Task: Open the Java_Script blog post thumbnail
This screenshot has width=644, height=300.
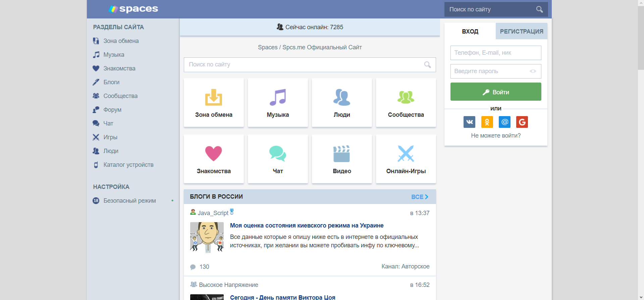Action: point(207,237)
